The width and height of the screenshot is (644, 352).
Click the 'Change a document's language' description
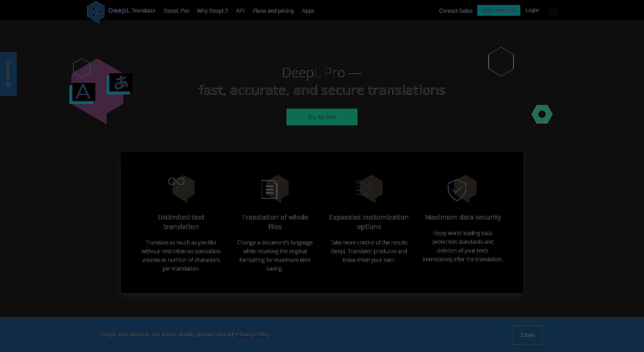[275, 255]
